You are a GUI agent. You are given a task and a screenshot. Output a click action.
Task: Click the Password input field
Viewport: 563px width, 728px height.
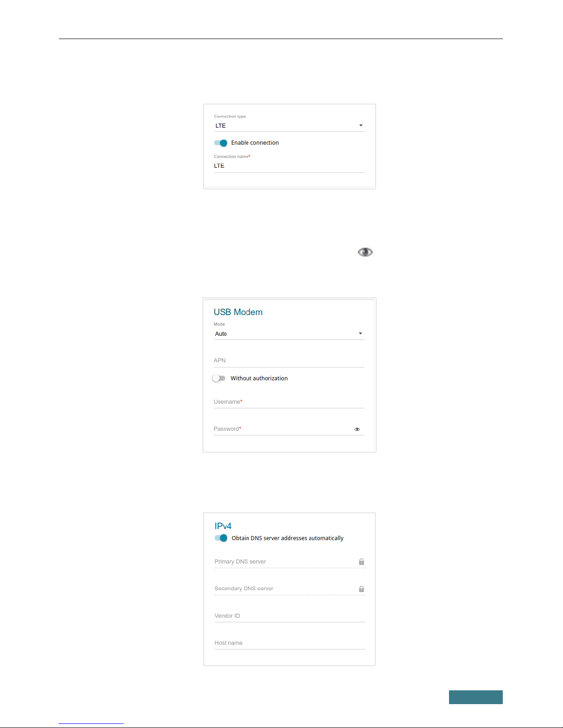(x=283, y=429)
